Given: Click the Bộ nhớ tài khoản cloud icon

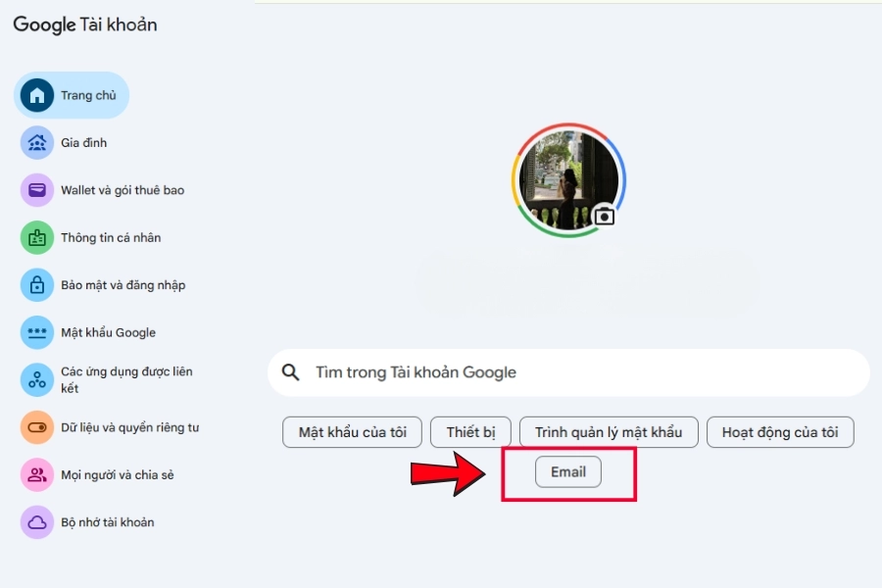Looking at the screenshot, I should pos(37,522).
